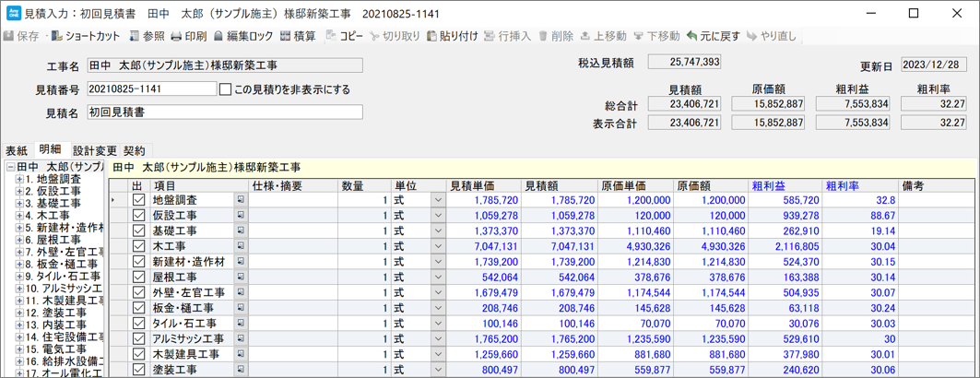Collapse the 田中 太郎 root tree node
Screen dimensions: 980x378
pyautogui.click(x=11, y=168)
